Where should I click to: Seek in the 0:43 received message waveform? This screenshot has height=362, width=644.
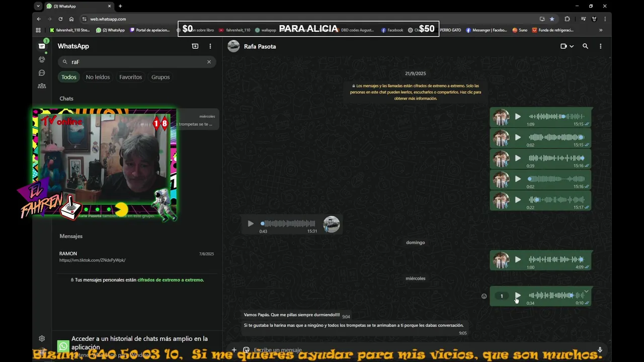pos(288,224)
